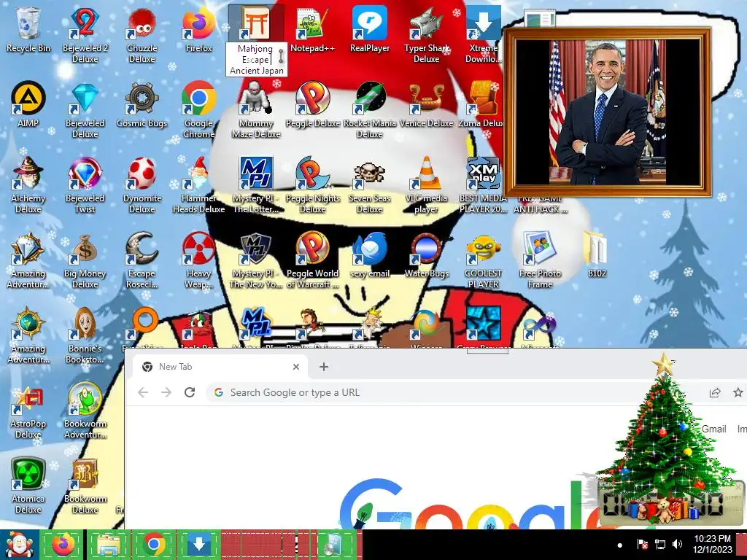This screenshot has height=560, width=747.
Task: Launch Seven Seas Deluxe skull icon
Action: [370, 185]
